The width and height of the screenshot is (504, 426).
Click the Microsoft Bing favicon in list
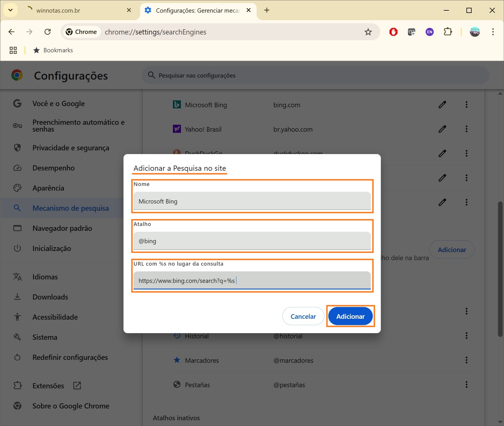point(177,104)
